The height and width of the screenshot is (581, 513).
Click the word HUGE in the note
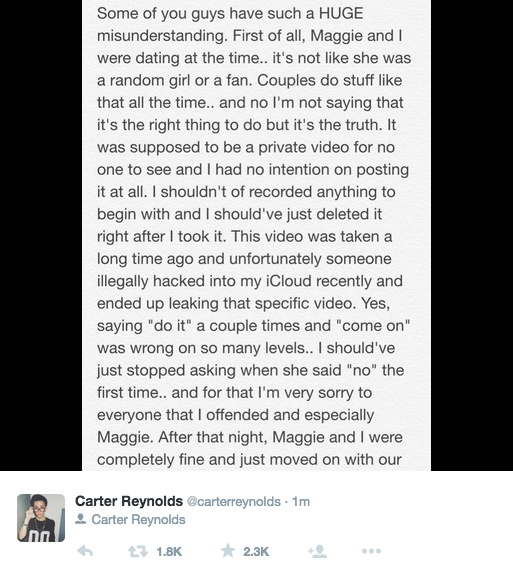click(341, 14)
